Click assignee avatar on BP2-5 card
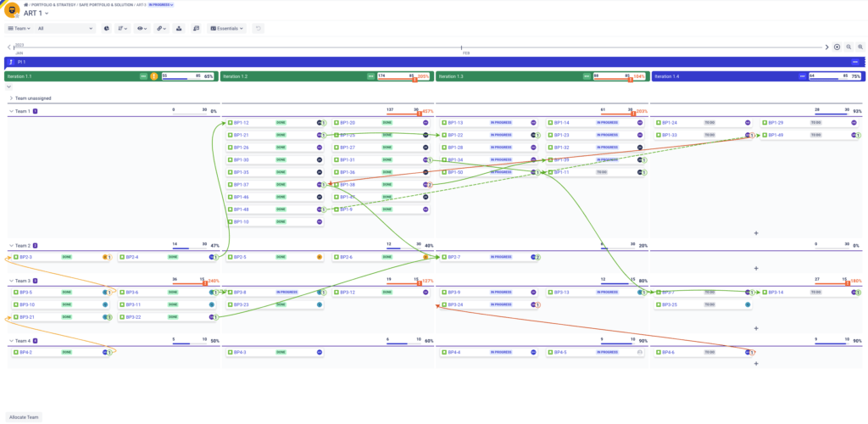The image size is (868, 424). click(x=319, y=258)
